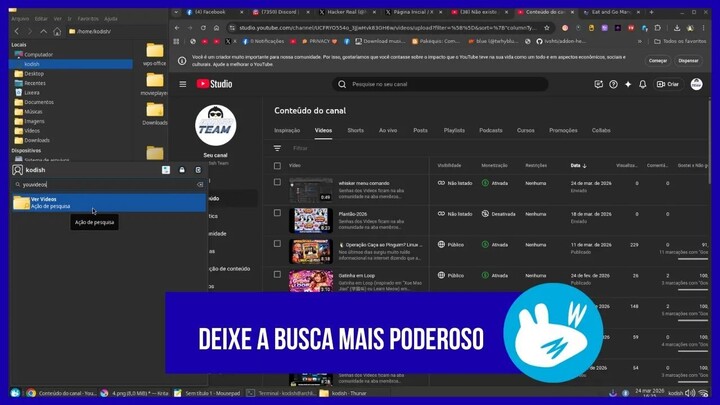720x405 pixels.
Task: Open the Criar button in Studio
Action: 669,84
